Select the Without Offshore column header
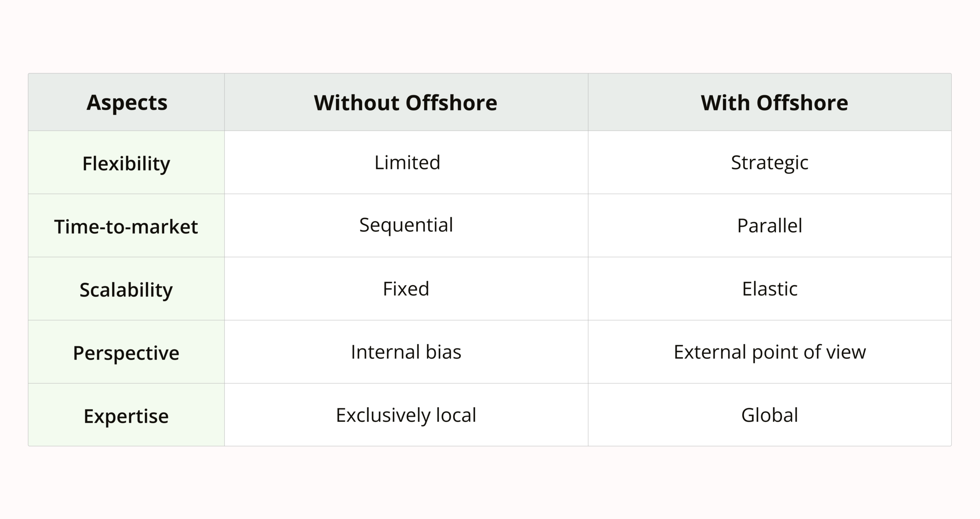Screen dimensions: 980x519 [x=405, y=103]
